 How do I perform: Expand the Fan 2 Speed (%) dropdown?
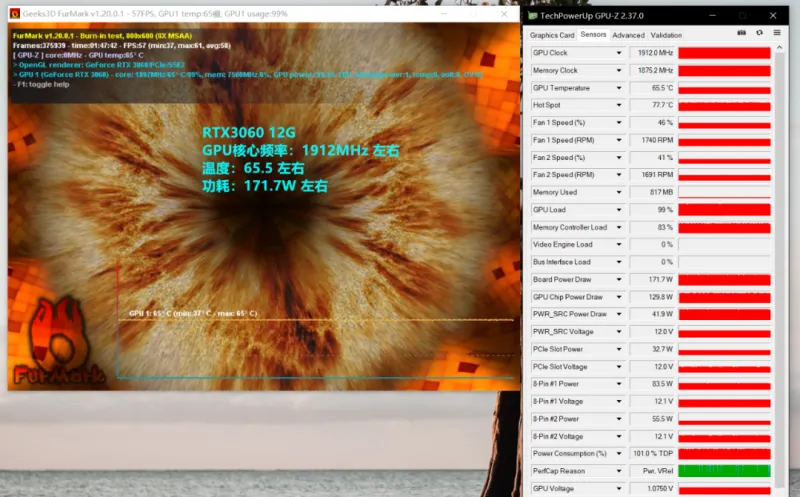tap(619, 158)
